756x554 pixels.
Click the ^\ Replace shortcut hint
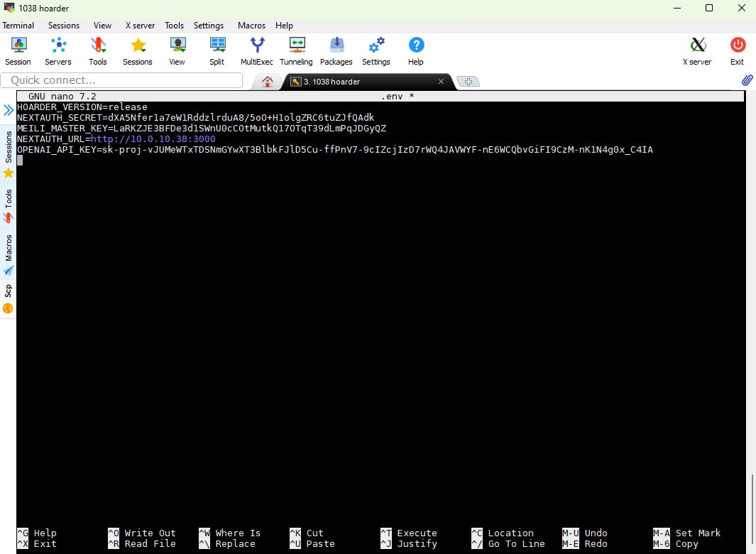coord(227,544)
